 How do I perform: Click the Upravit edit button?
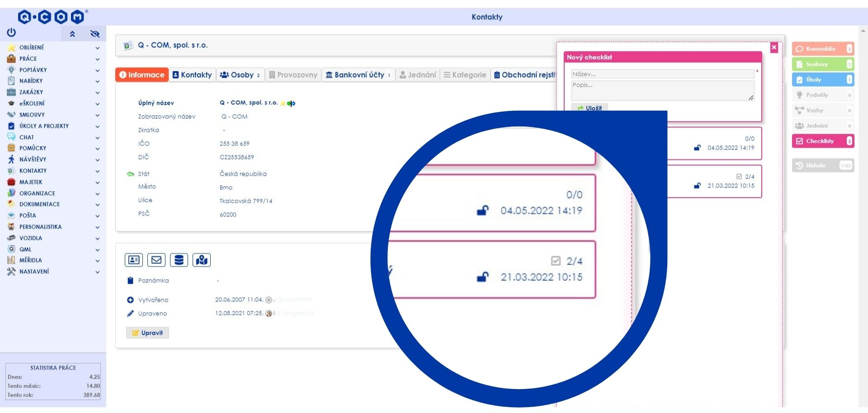click(147, 333)
